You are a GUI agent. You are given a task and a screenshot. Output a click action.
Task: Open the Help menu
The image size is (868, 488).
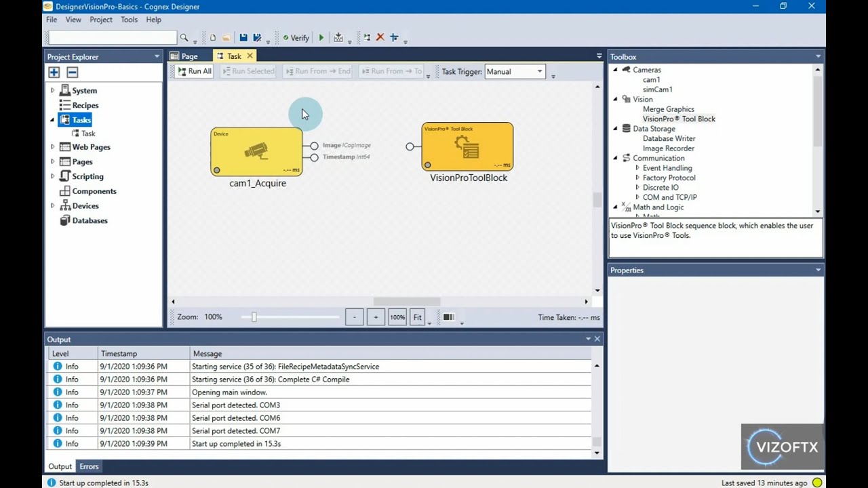click(153, 20)
